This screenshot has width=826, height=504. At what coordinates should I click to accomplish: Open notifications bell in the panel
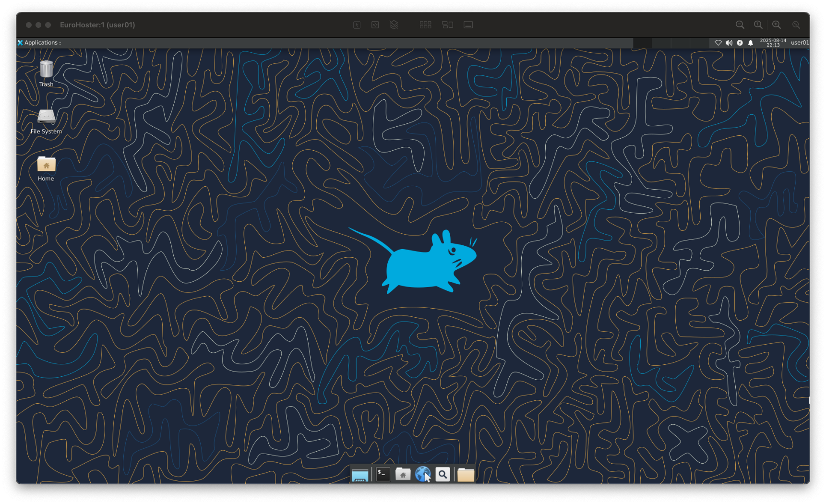click(x=751, y=43)
